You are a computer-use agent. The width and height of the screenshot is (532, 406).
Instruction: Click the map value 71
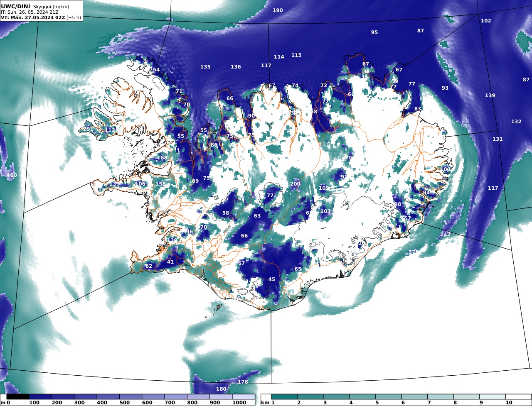click(179, 91)
